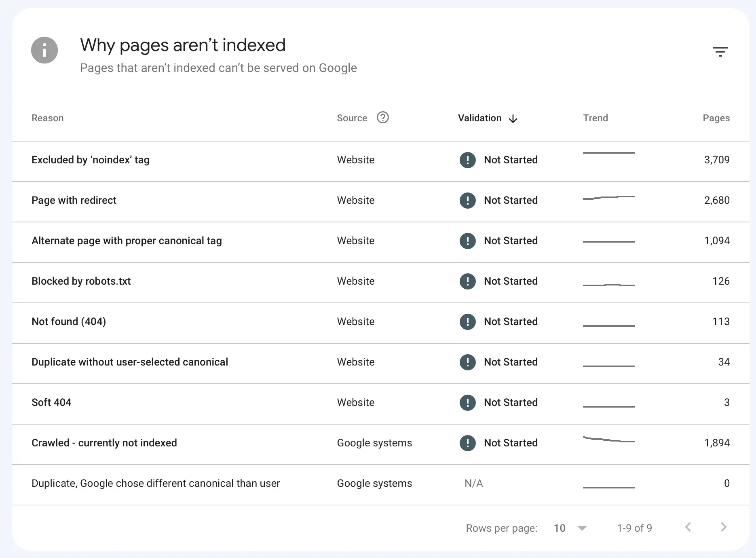This screenshot has width=756, height=558.
Task: Open 'Duplicate without user-selected canonical' row
Action: click(130, 362)
